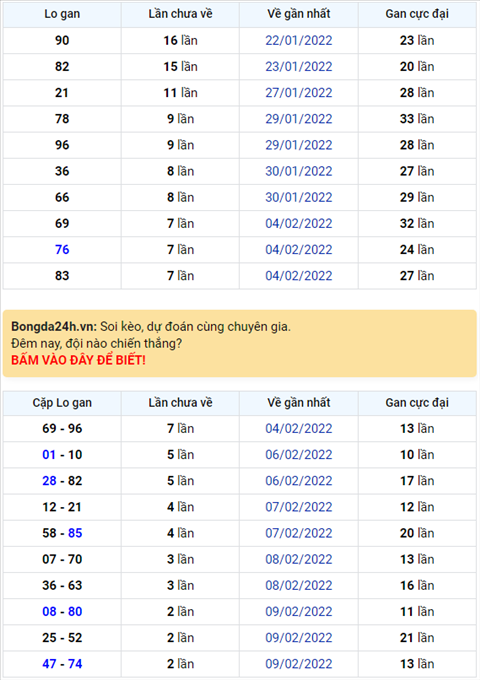
Task: Open date 09/02/2022 in pair 08 - 80
Action: click(299, 611)
